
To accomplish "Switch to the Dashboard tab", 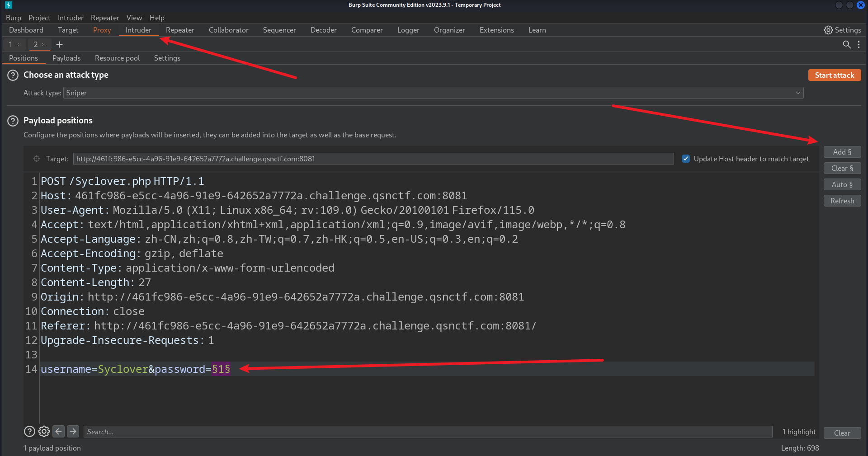I will [26, 30].
